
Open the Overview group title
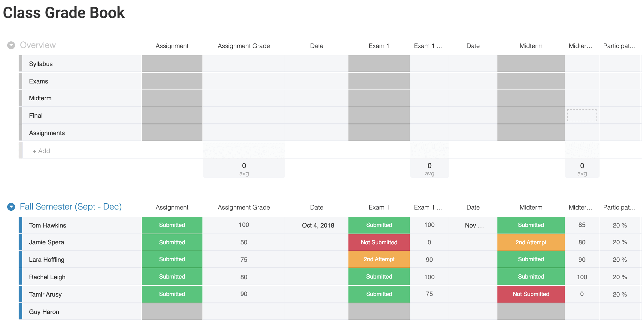(38, 45)
